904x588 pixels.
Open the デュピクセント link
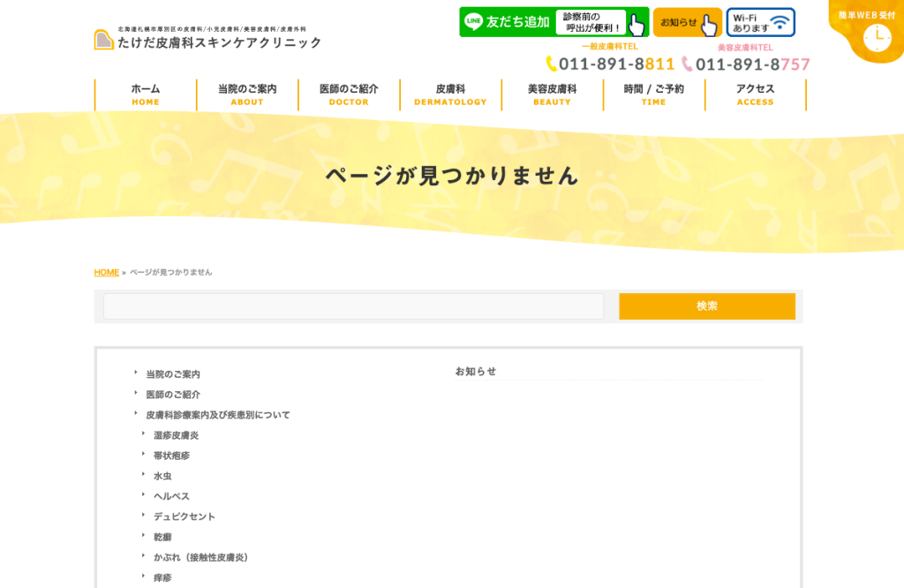185,516
